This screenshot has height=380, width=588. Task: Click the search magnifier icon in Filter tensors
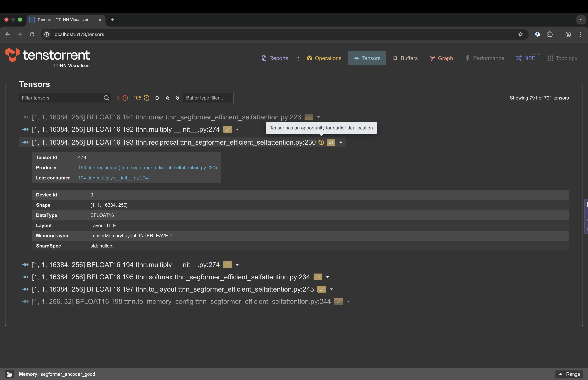106,98
